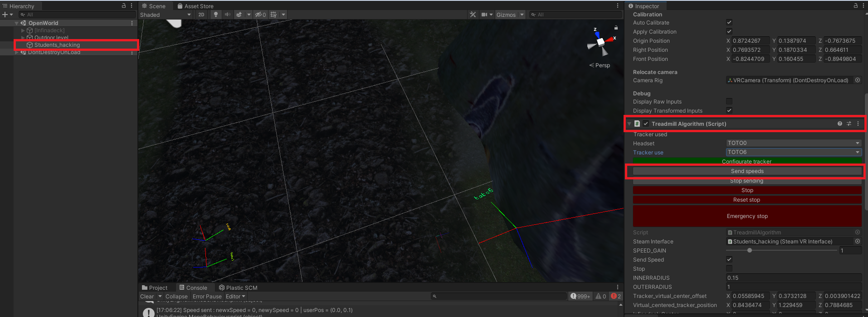This screenshot has height=317, width=868.
Task: Toggle hidden objects visibility icon showing 0
Action: (260, 15)
